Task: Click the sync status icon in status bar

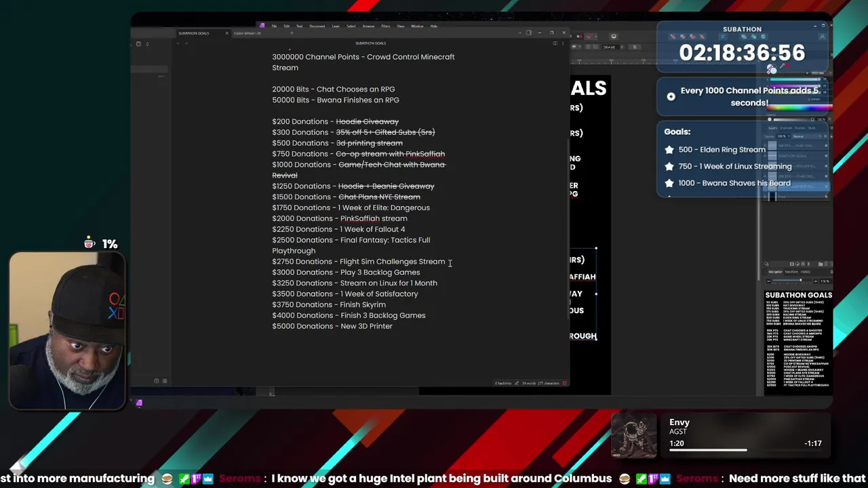Action: pos(564,383)
